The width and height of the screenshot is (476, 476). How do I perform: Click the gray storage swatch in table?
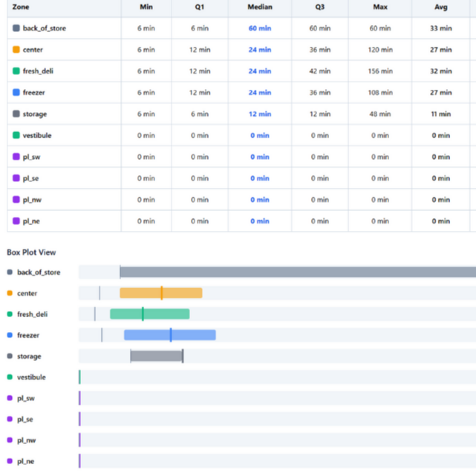pyautogui.click(x=16, y=114)
